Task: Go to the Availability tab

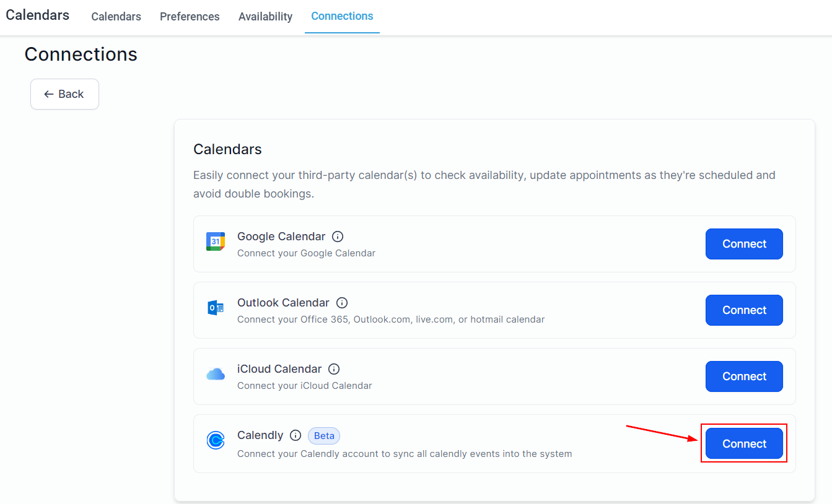Action: [x=265, y=17]
